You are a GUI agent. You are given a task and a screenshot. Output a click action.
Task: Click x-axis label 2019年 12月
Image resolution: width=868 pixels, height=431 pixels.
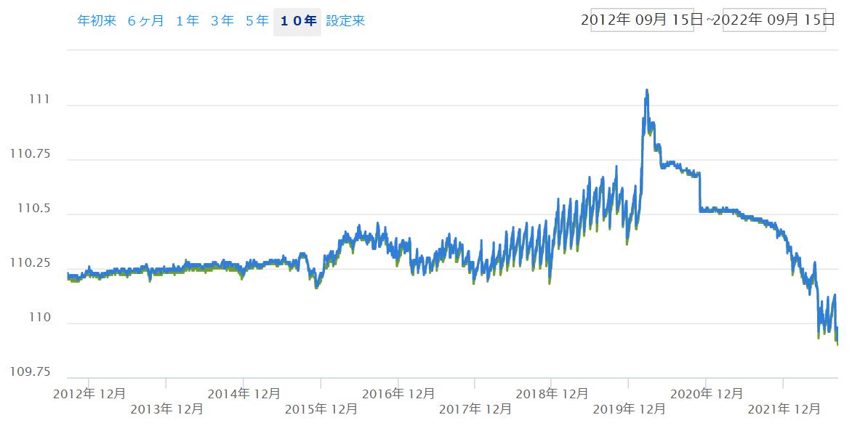[629, 409]
